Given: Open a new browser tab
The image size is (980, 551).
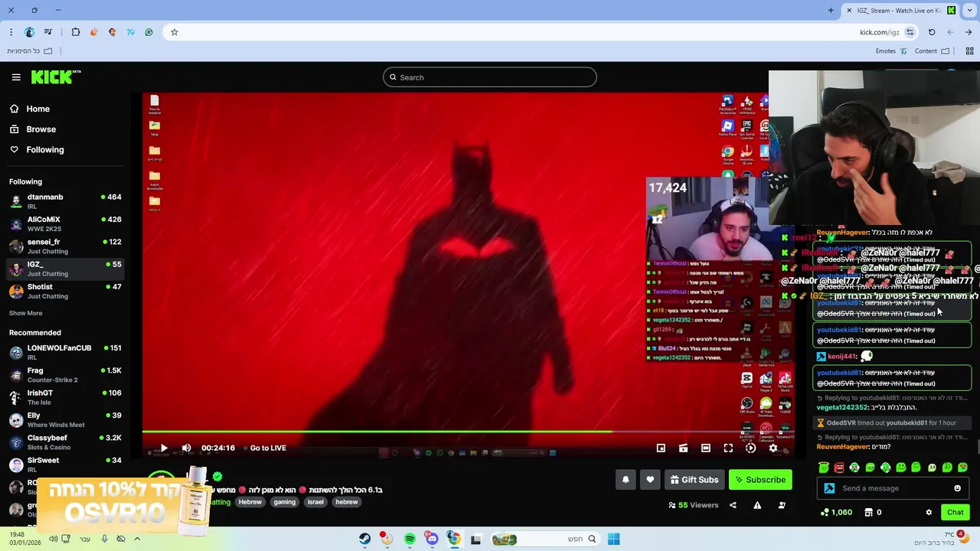Looking at the screenshot, I should coord(831,11).
